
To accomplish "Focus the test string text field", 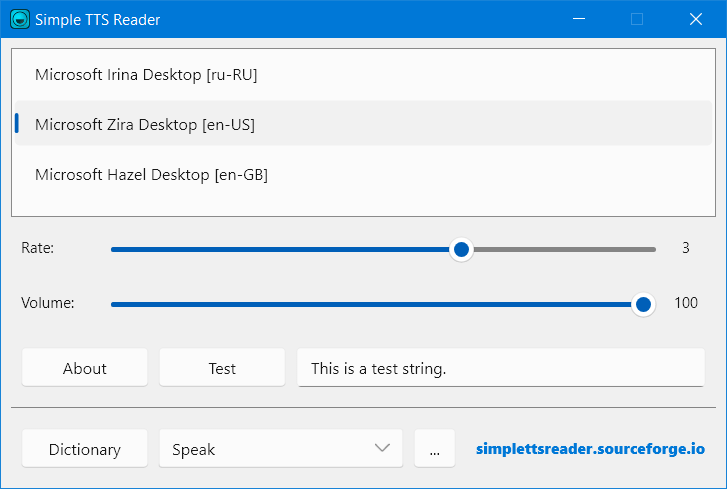I will click(500, 368).
